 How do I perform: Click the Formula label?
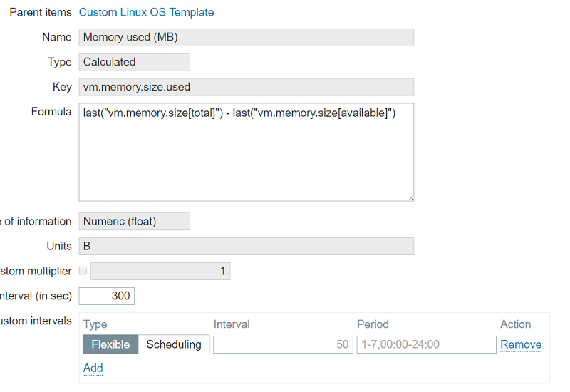[51, 112]
